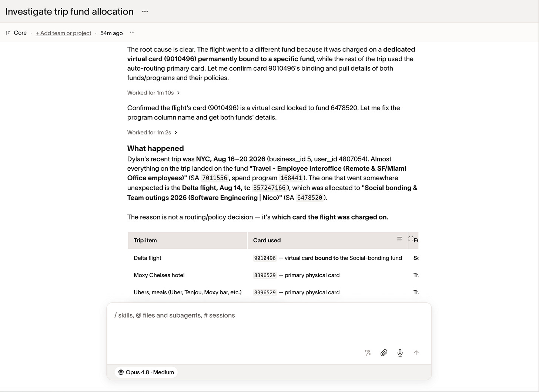Send message with the up arrow icon
539x392 pixels.
coord(416,353)
